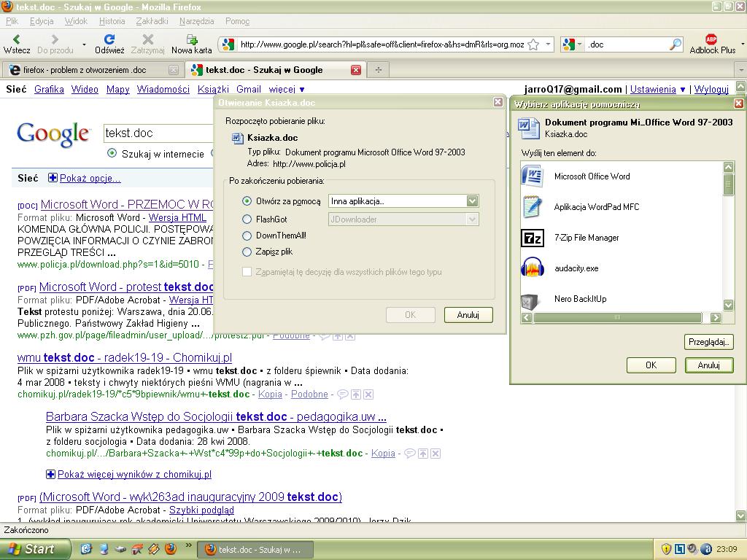Open the Zakładki menu
747x560 pixels.
(152, 21)
